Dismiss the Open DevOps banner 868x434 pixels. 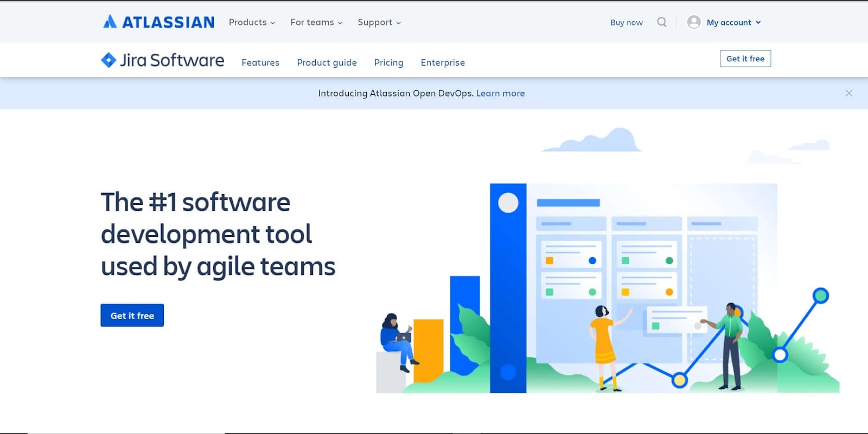[849, 93]
